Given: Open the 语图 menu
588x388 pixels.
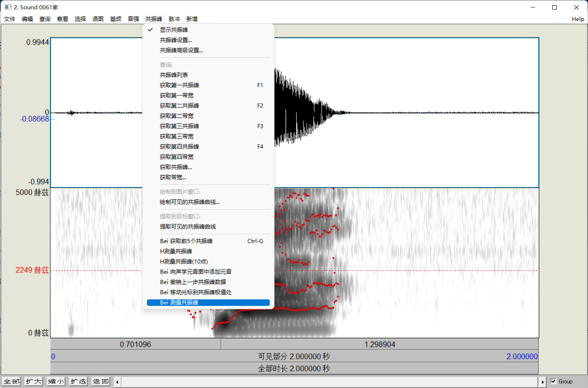Looking at the screenshot, I should point(98,19).
